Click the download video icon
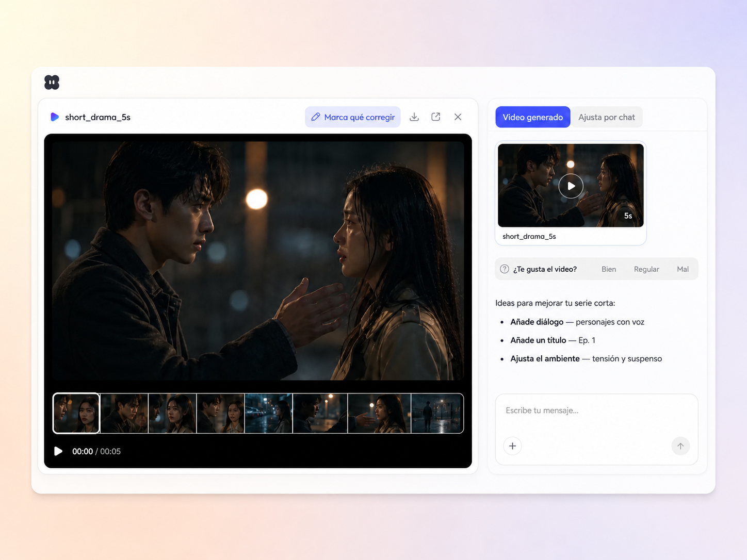 [x=414, y=117]
